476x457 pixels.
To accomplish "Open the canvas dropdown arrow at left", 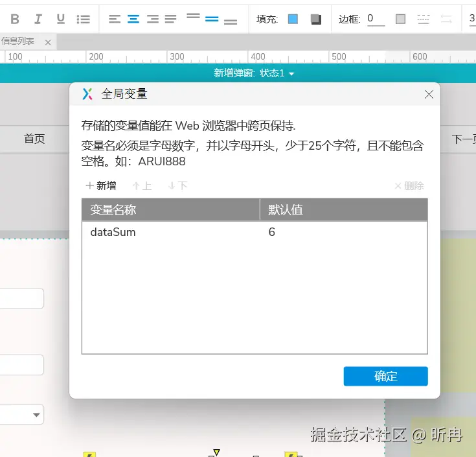I will click(36, 415).
